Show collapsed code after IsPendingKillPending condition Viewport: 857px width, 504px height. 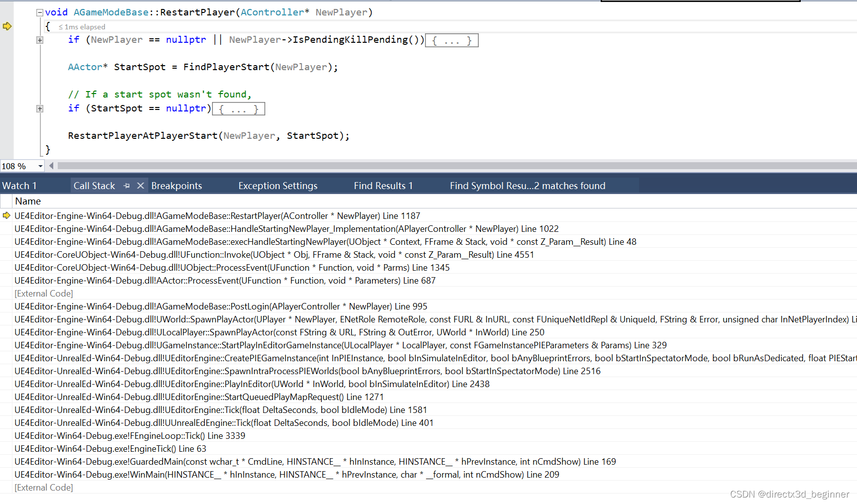[x=452, y=40]
